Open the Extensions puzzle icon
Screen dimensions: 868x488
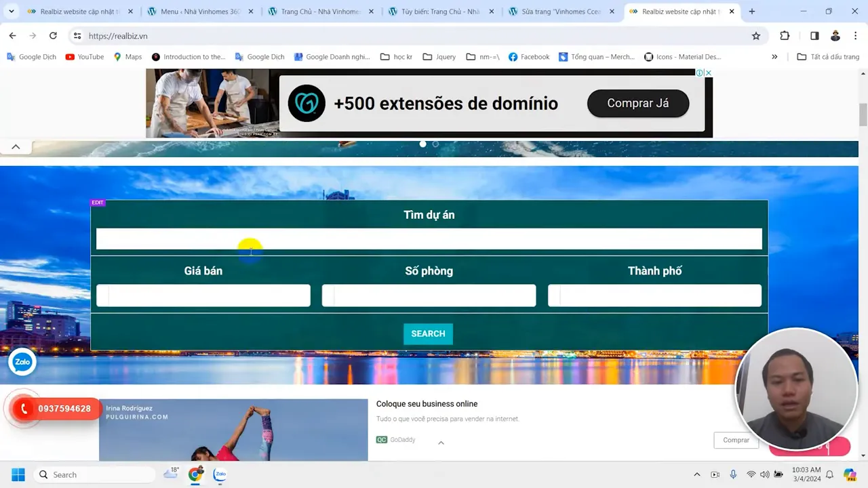coord(785,36)
